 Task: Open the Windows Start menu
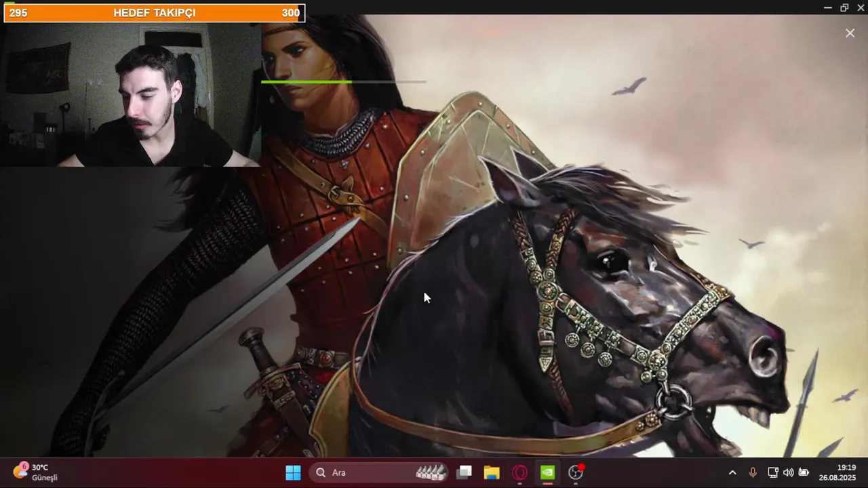293,472
